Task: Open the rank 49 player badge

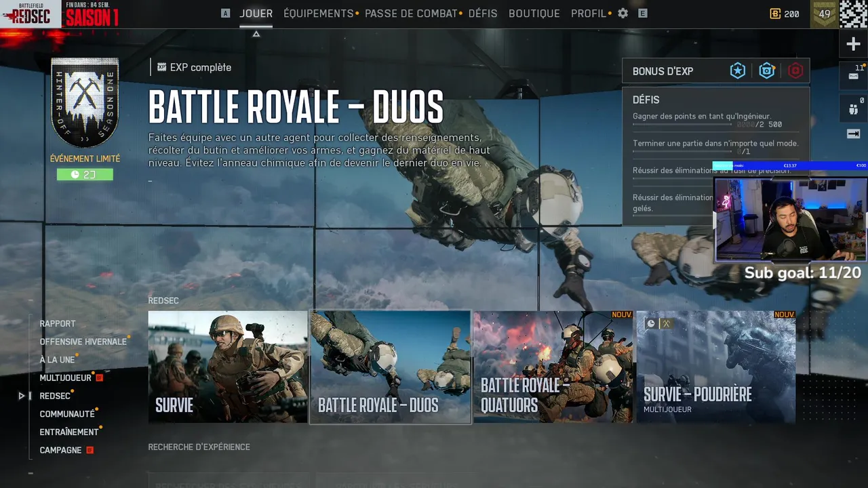Action: pos(824,14)
